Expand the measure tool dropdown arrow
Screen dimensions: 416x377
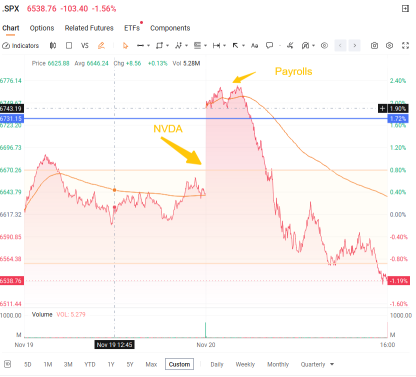(225, 46)
